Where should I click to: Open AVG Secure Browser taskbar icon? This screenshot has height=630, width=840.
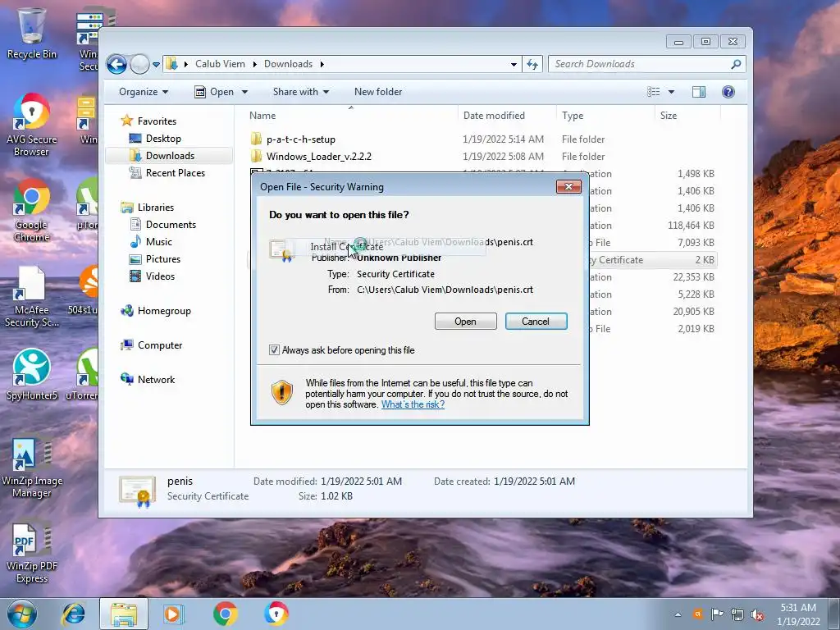pyautogui.click(x=276, y=614)
